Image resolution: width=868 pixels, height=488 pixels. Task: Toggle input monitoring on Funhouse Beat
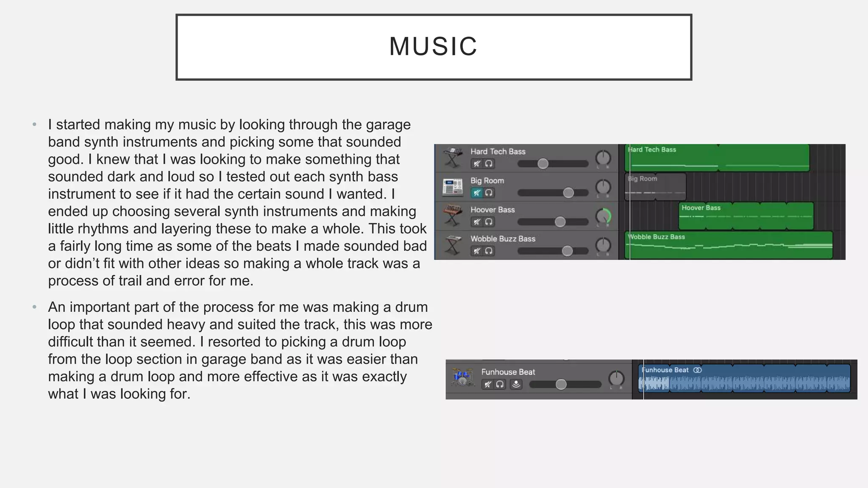pos(516,384)
